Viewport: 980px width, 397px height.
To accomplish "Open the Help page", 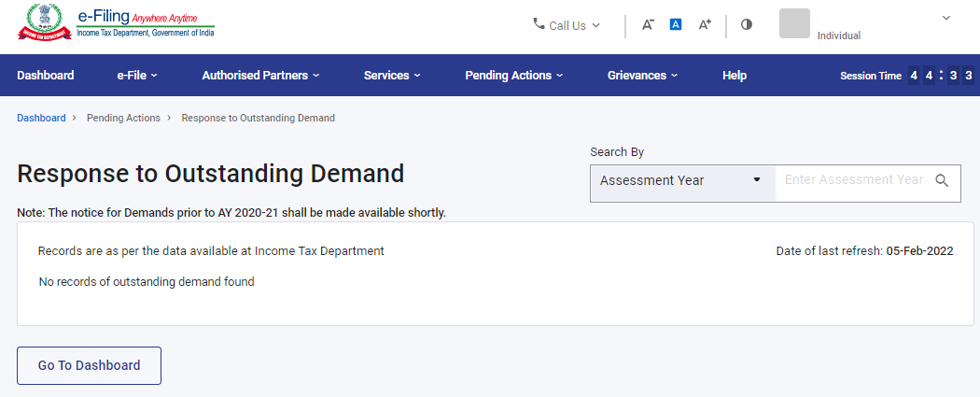I will [735, 75].
